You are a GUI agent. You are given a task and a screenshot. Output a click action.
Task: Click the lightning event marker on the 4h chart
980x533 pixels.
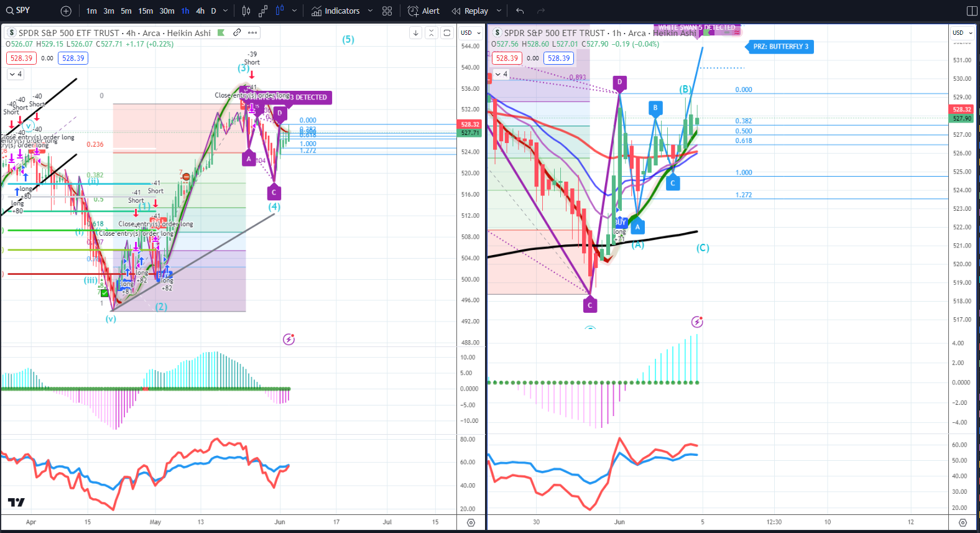(x=289, y=340)
